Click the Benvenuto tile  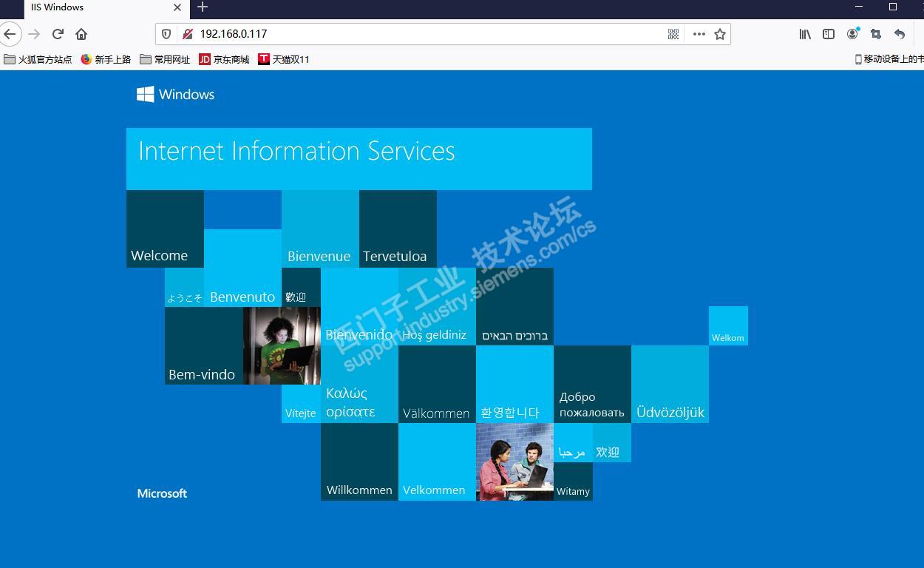coord(242,268)
